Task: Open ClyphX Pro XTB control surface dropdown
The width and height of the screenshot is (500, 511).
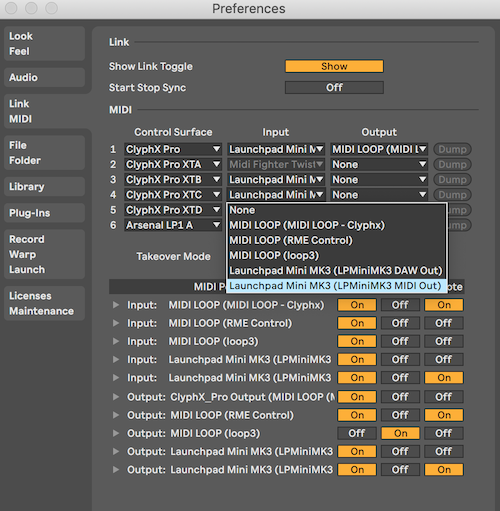Action: (x=173, y=180)
